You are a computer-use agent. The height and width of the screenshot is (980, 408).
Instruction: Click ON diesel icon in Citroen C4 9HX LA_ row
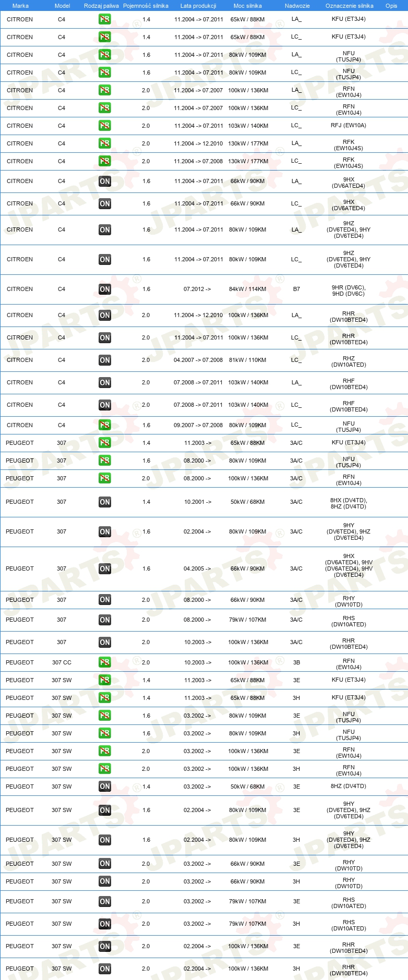[105, 182]
